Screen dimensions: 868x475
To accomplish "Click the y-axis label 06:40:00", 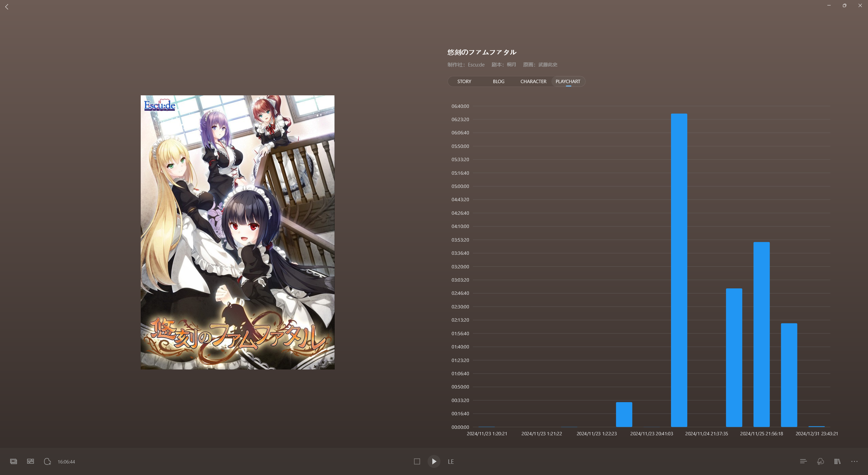I will [x=460, y=106].
